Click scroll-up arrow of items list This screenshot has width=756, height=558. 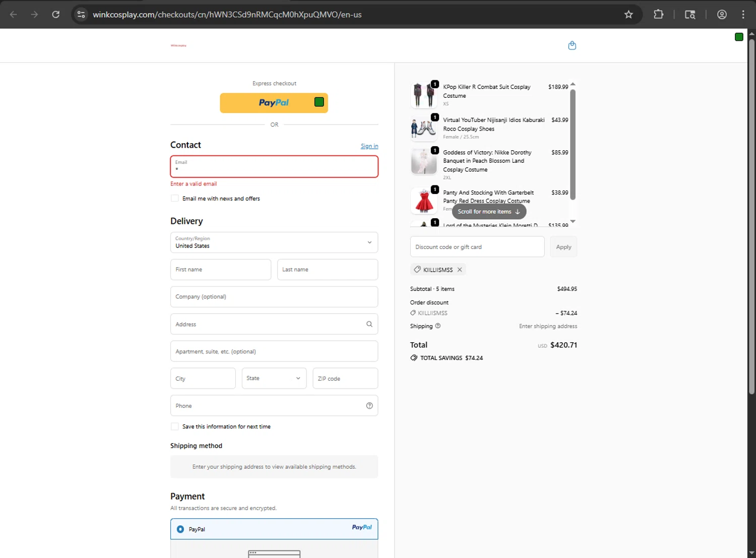[x=573, y=84]
